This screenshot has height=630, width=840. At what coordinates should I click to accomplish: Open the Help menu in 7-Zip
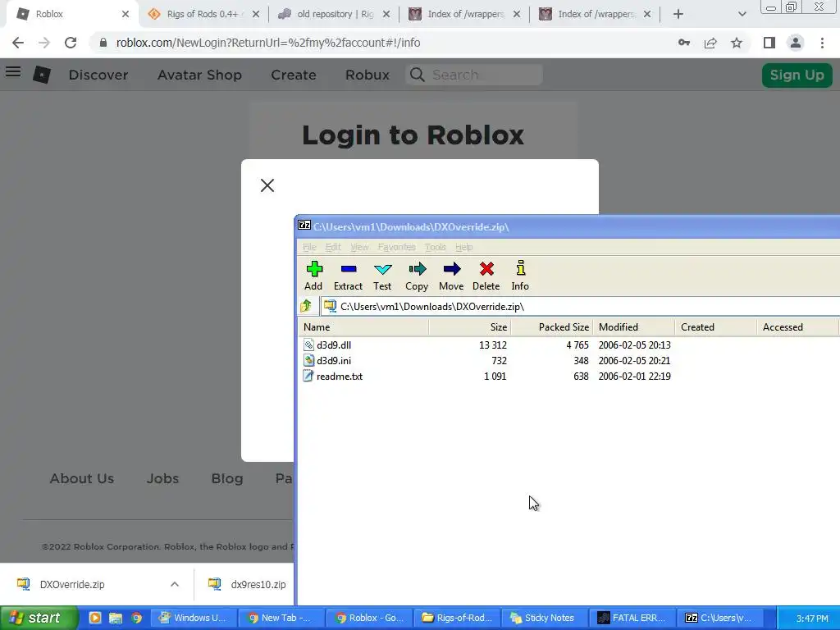pyautogui.click(x=464, y=247)
